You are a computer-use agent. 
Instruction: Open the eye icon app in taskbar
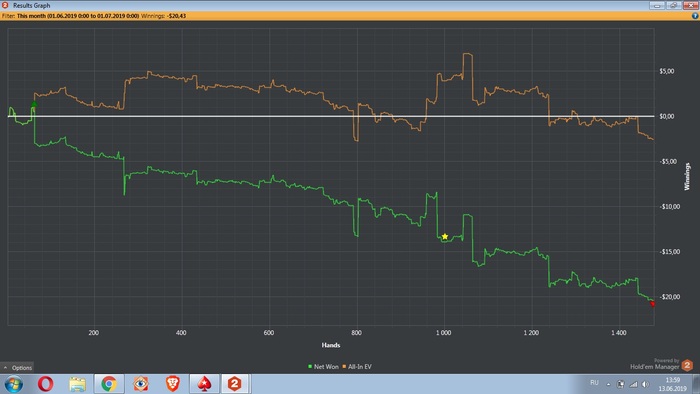tap(141, 384)
